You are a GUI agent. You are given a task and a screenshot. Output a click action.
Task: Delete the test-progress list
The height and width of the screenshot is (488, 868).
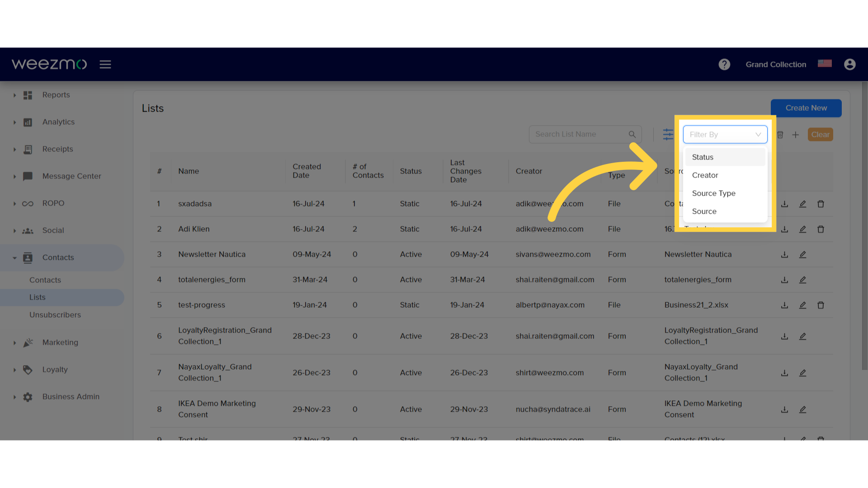pyautogui.click(x=821, y=305)
